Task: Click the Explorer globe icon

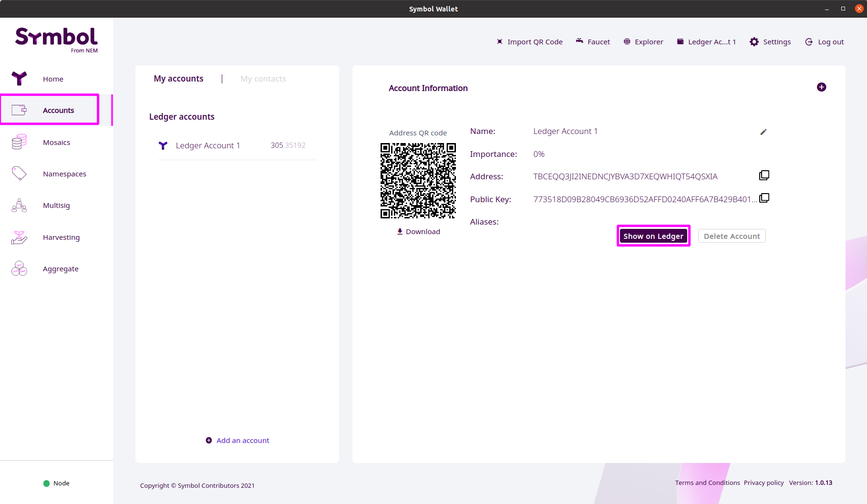Action: coord(627,41)
